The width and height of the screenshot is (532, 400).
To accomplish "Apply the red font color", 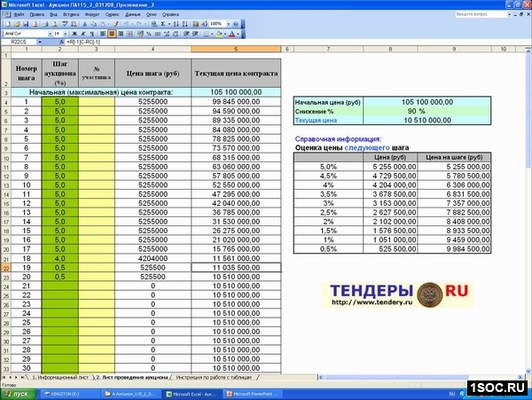I will pos(231,34).
